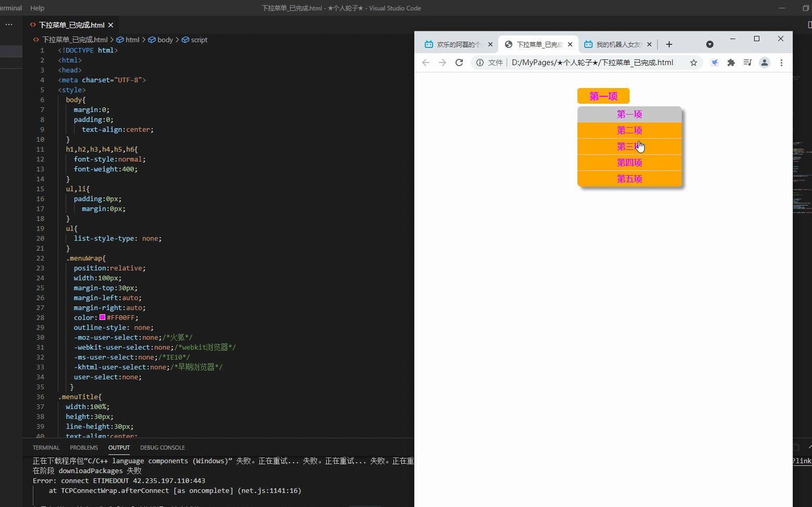Viewport: 812px width, 507px height.
Task: Open the breadcrumb body element dropdown
Action: [166, 40]
